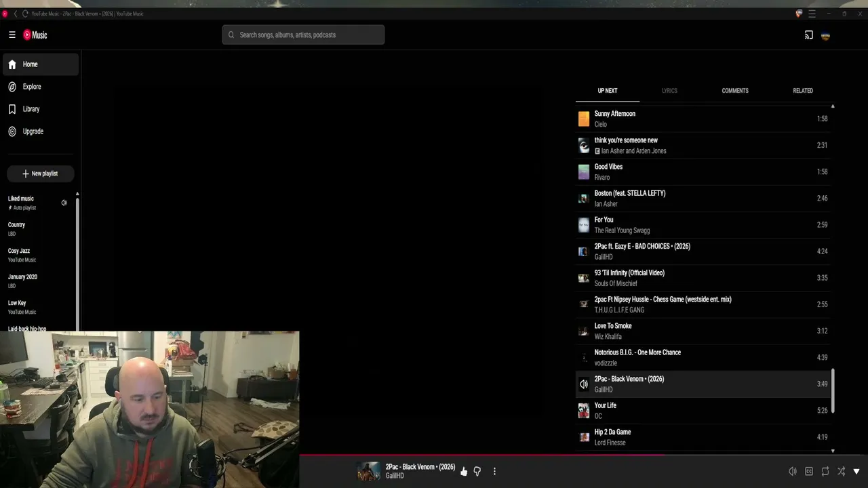Play 93 'Til Infinity (Official Video)
Image resolution: width=868 pixels, height=488 pixels.
click(705, 278)
